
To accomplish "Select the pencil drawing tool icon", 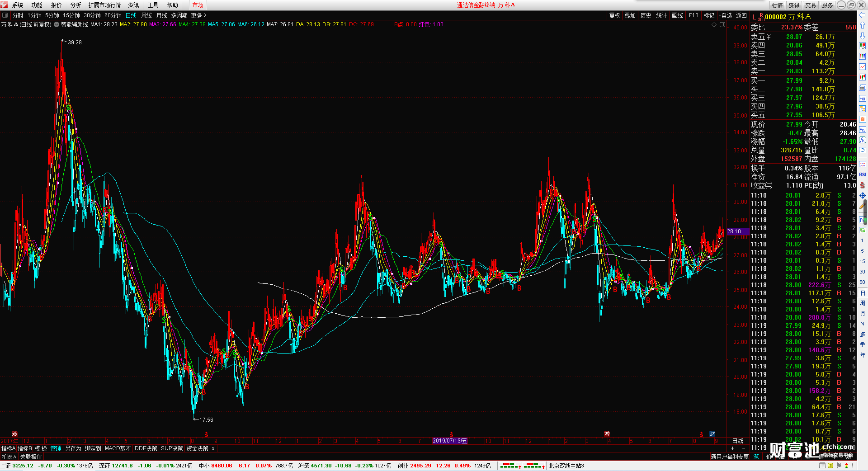I will coord(862,206).
